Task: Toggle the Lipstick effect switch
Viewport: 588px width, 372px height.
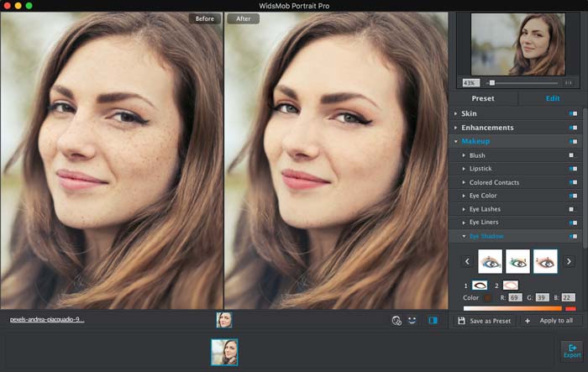Action: click(x=572, y=169)
